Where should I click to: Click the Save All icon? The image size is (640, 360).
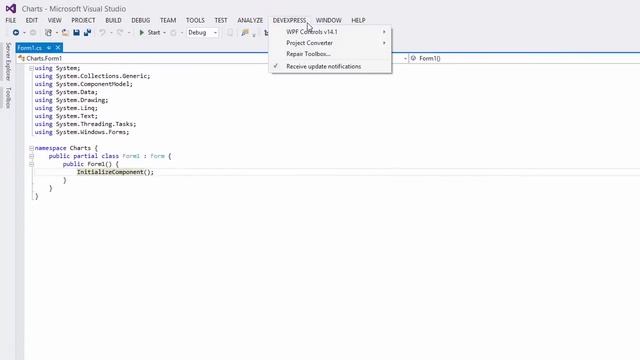[87, 33]
